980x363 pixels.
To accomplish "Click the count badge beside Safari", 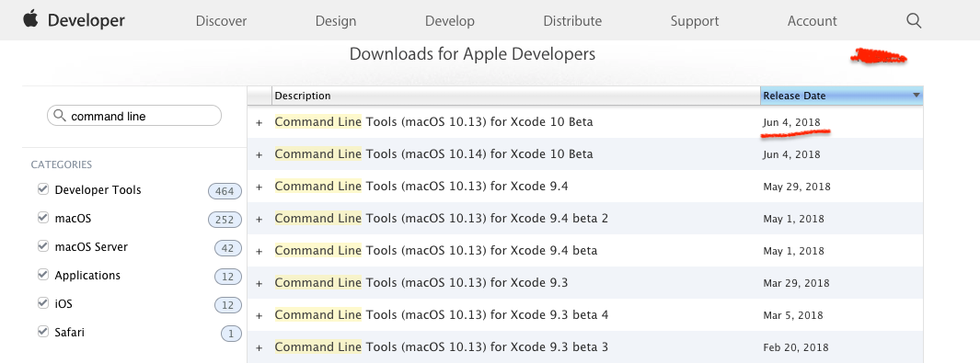I will pyautogui.click(x=231, y=334).
